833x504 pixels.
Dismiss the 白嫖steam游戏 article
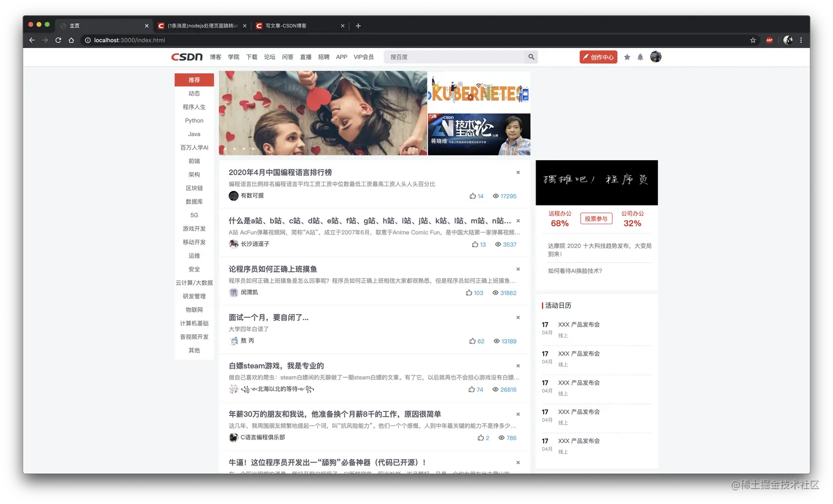coord(518,366)
